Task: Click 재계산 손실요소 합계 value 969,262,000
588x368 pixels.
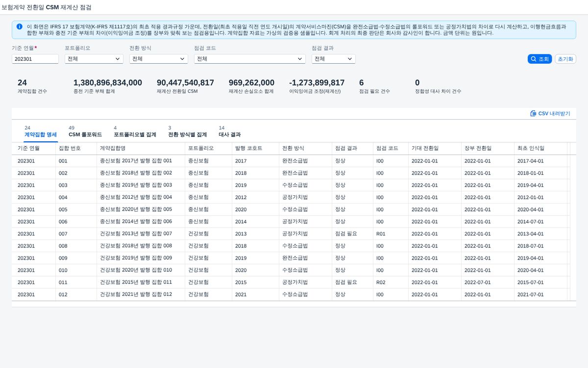Action: point(251,83)
